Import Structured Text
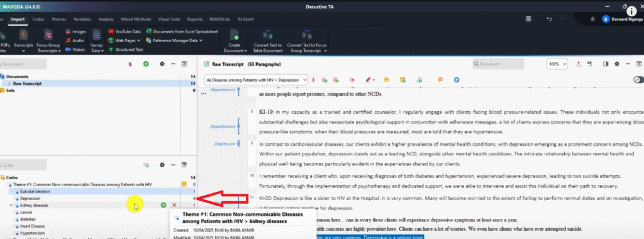Screen dimensions: 644x239 point(126,50)
